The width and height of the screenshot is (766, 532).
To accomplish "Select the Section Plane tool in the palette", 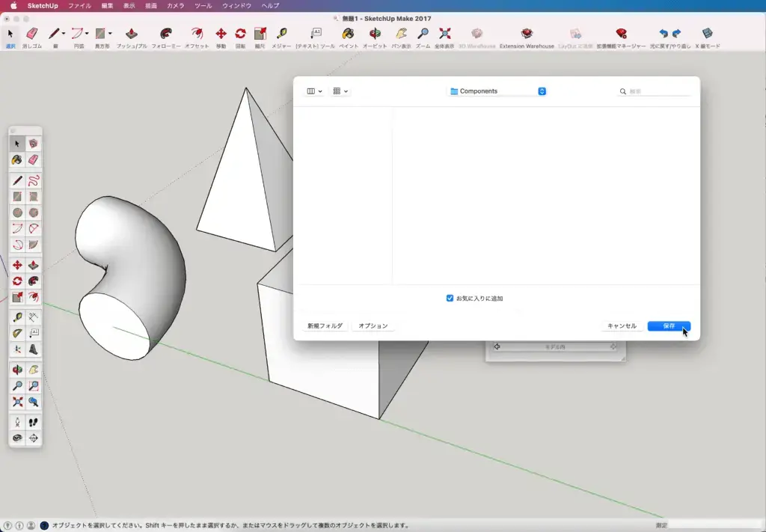I will (x=33, y=438).
